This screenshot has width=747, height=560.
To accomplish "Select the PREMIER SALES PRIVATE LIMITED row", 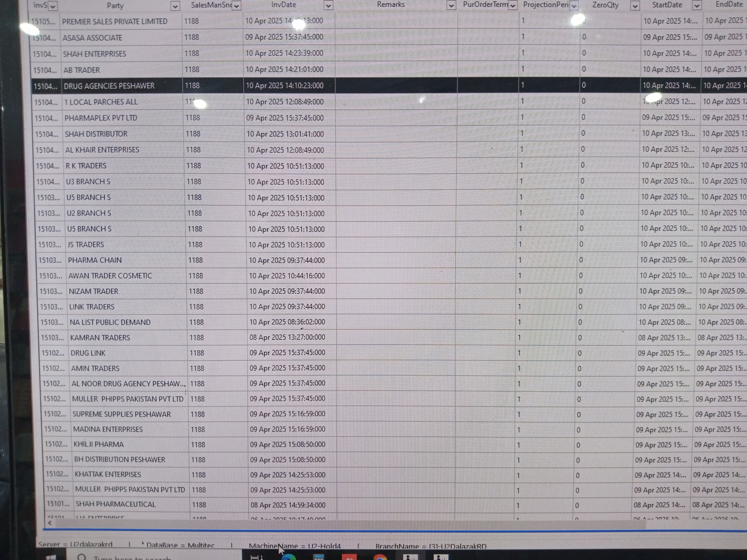I will (x=115, y=22).
